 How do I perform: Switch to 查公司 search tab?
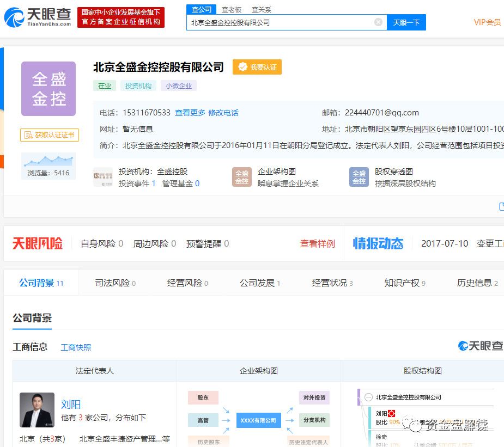201,9
